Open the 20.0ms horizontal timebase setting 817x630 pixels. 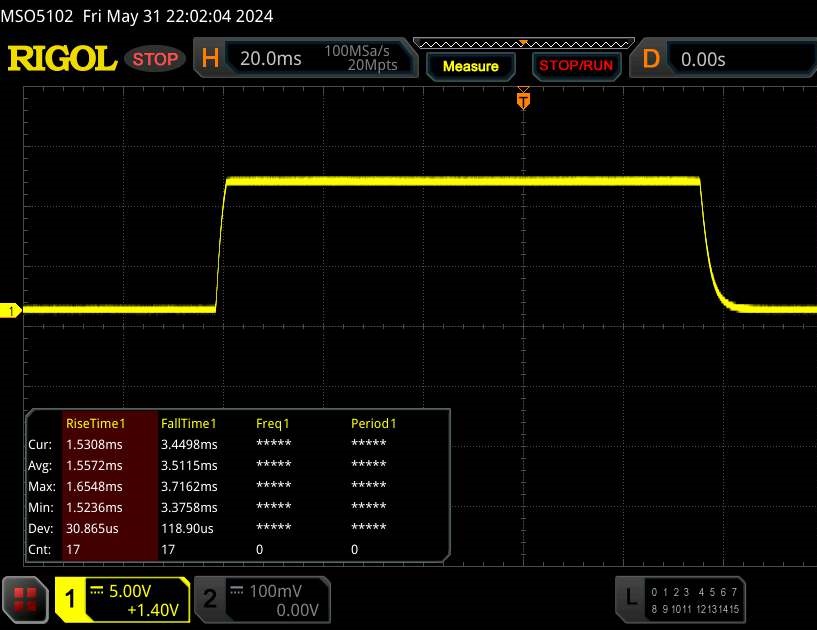pyautogui.click(x=271, y=59)
